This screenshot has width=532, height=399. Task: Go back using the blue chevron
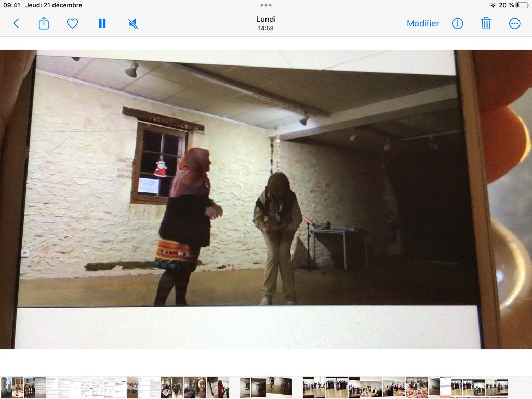click(16, 23)
